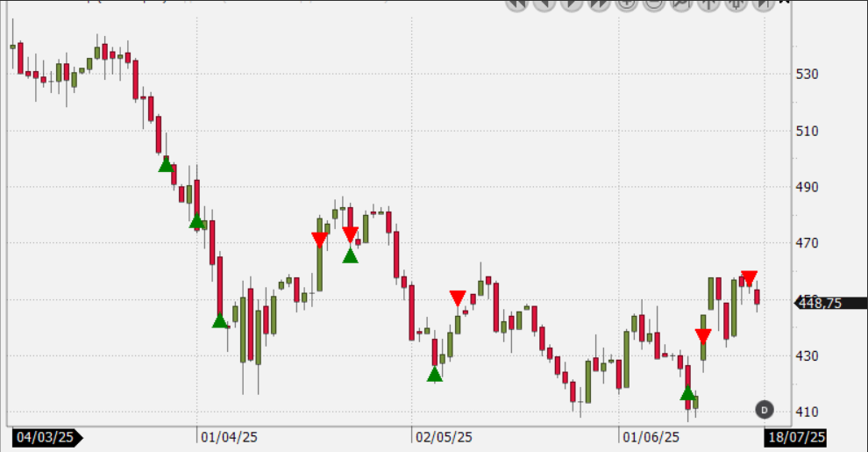868x452 pixels.
Task: Click the round D interval badge
Action: [764, 409]
